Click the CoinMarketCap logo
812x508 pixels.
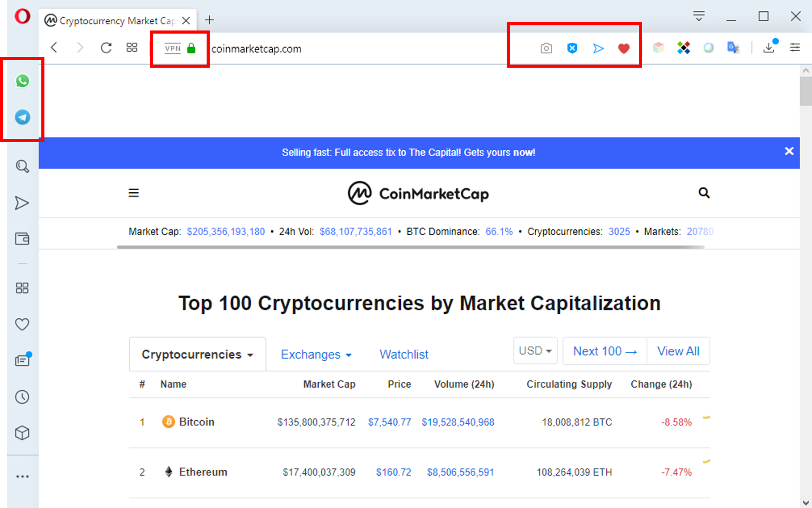418,194
